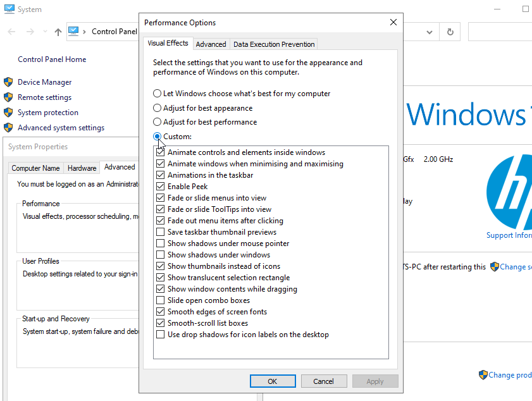
Task: Uncheck Fade or slide menus into view
Action: (x=160, y=198)
